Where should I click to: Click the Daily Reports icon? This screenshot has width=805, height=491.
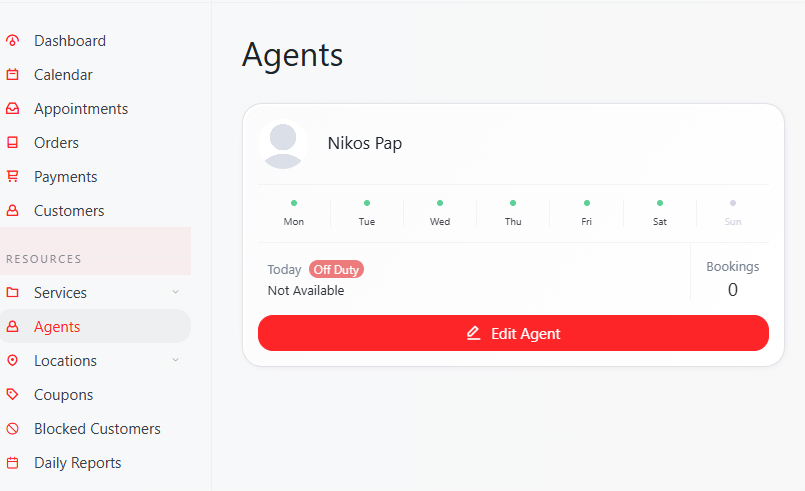tap(12, 463)
